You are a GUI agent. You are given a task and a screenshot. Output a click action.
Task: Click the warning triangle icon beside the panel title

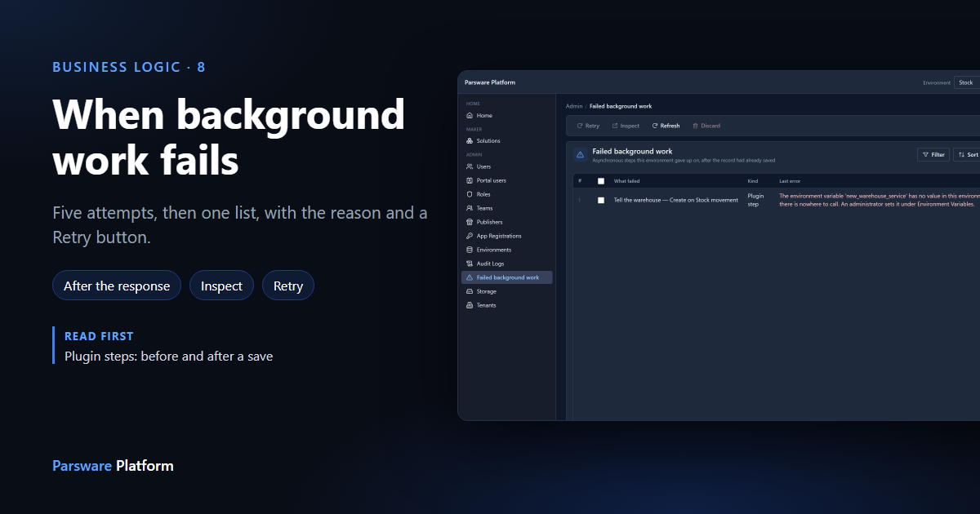click(x=580, y=154)
